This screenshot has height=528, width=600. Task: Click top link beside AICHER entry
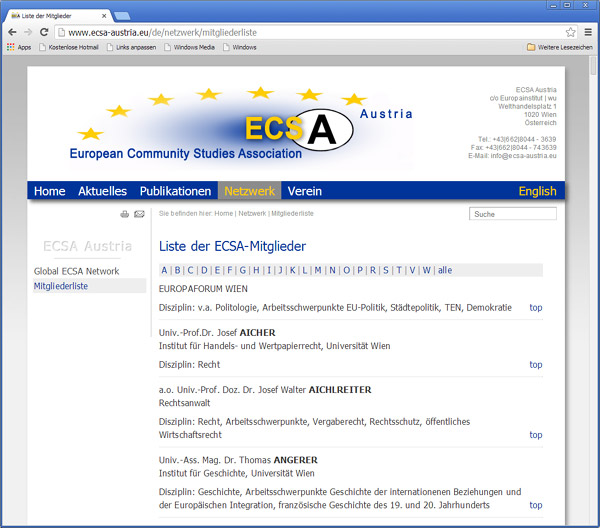tap(536, 365)
